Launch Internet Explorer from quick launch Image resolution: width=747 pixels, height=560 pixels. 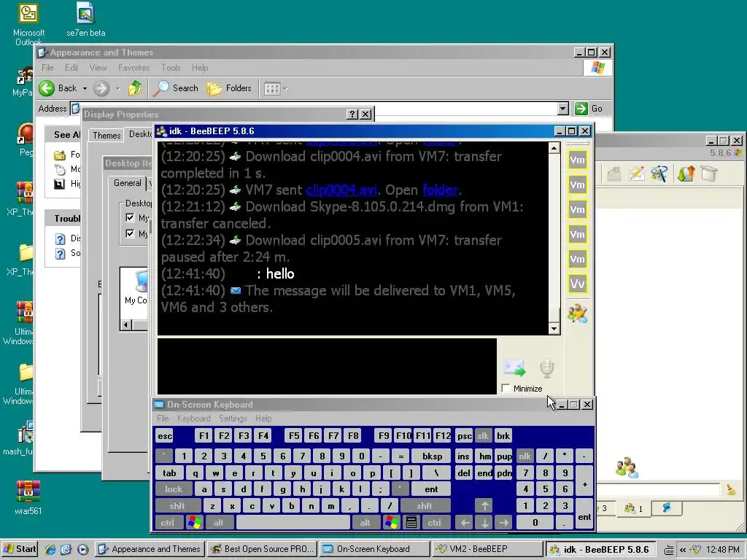click(x=50, y=549)
